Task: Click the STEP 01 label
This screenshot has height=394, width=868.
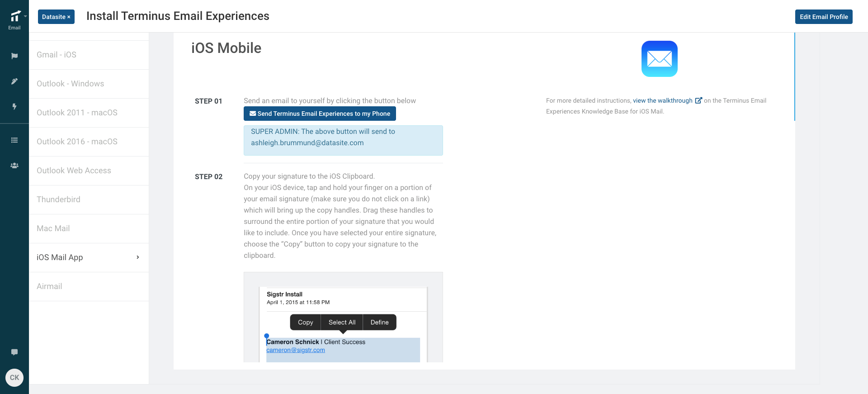Action: [208, 101]
